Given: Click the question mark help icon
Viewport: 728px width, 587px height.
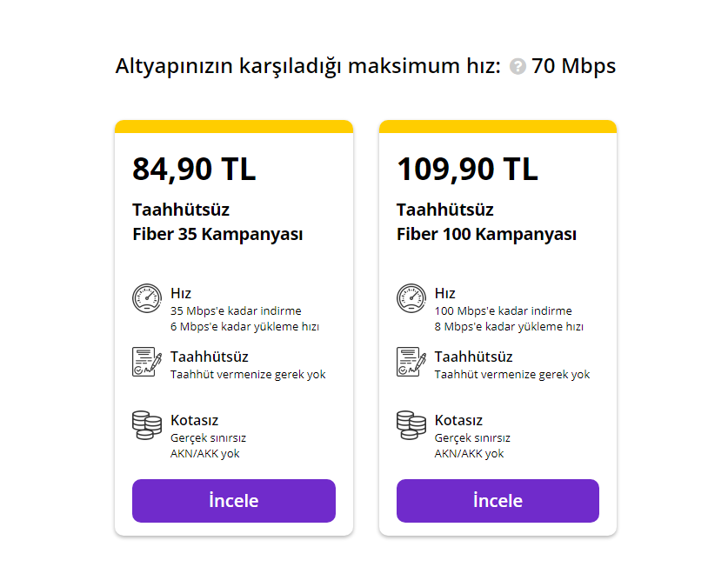Looking at the screenshot, I should (x=518, y=67).
